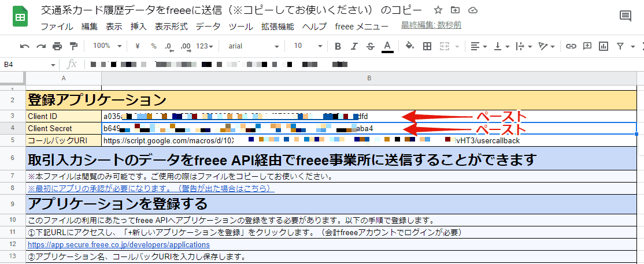This screenshot has width=644, height=264.
Task: Open the arial font dropdown
Action: click(254, 46)
